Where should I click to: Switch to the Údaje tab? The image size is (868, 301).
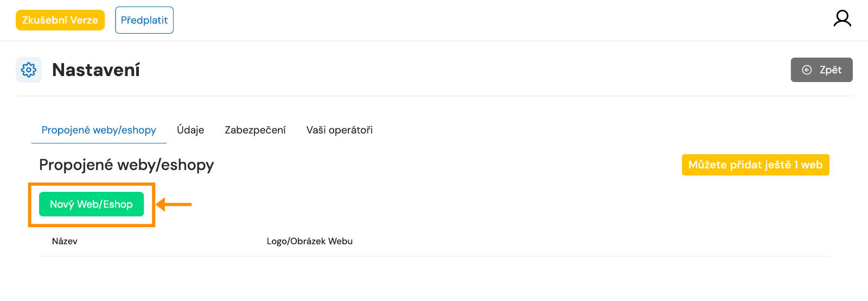click(x=190, y=130)
